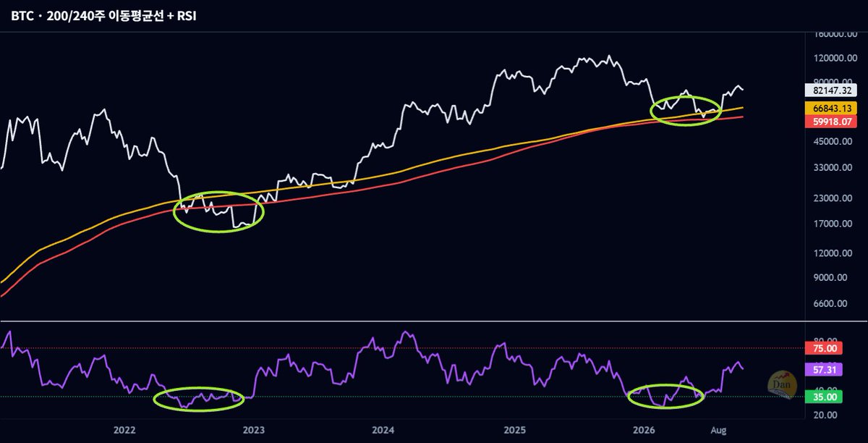Select the purple RSI value label 57.31
The width and height of the screenshot is (868, 443).
pos(822,369)
